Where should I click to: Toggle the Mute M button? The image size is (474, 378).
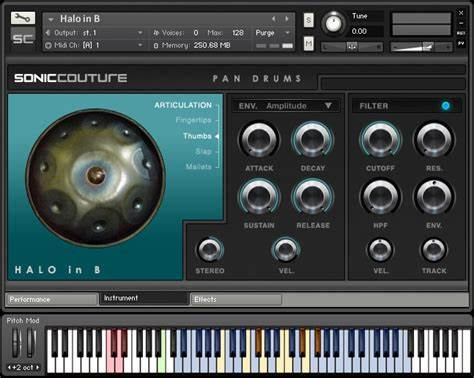(x=309, y=43)
